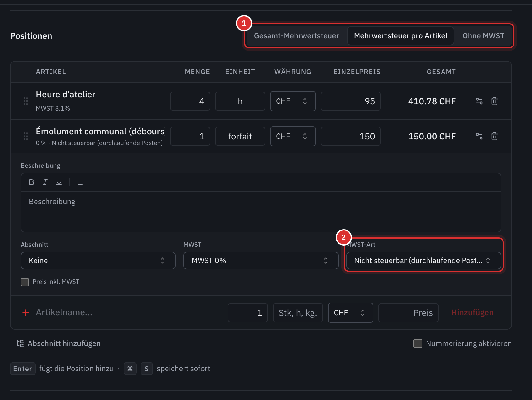Screen dimensions: 532x400
Task: Click the 150.00 CHF total
Action: pos(432,136)
